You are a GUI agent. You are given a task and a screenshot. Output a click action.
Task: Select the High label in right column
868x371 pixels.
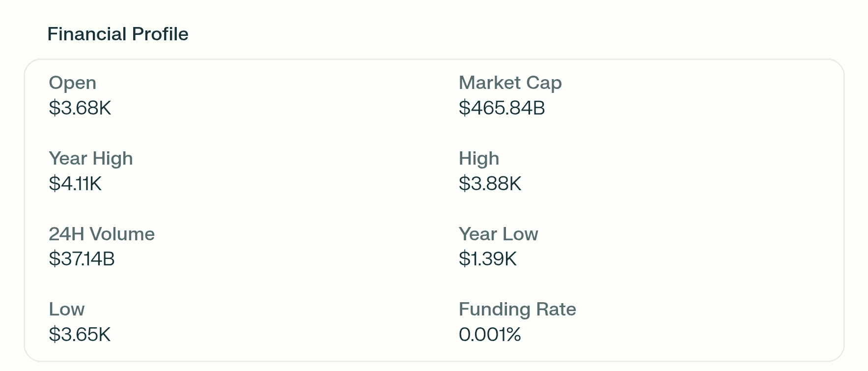tap(479, 159)
